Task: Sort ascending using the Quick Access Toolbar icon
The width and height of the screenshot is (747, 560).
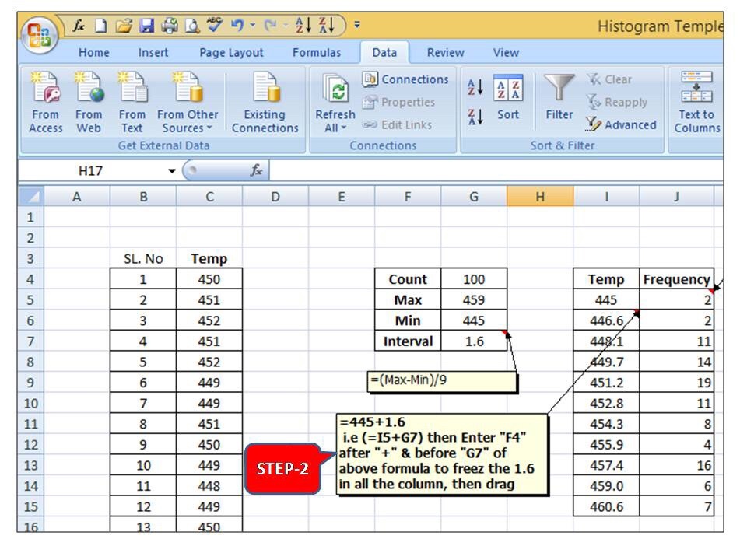Action: (x=303, y=25)
